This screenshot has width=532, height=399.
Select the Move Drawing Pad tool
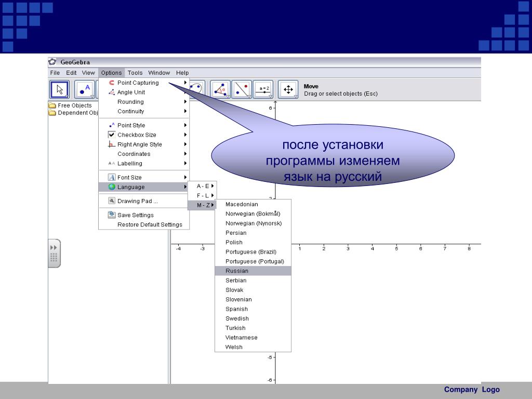coord(288,89)
